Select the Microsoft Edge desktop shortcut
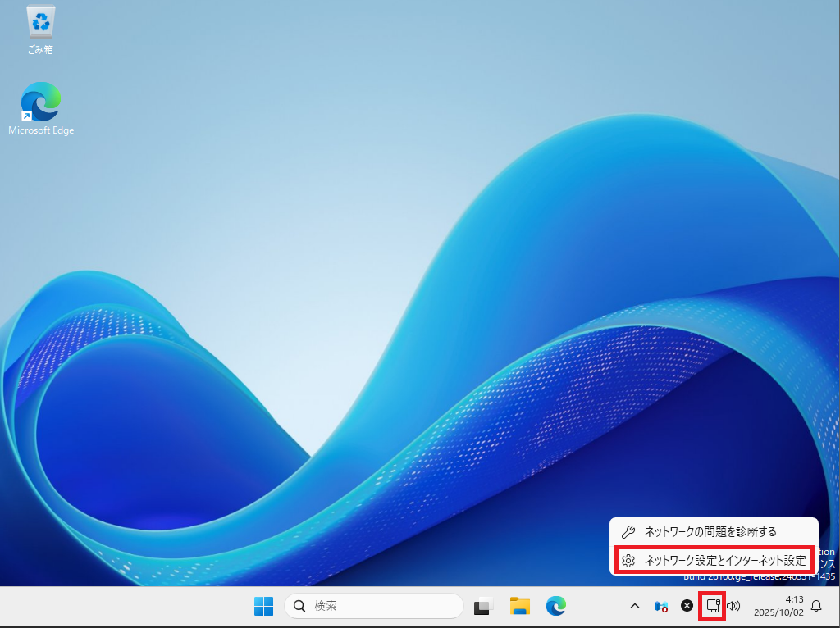This screenshot has width=840, height=628. [41, 108]
